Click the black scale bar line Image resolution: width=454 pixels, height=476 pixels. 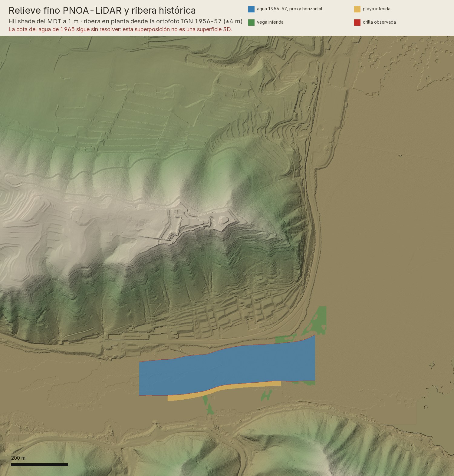(39, 464)
